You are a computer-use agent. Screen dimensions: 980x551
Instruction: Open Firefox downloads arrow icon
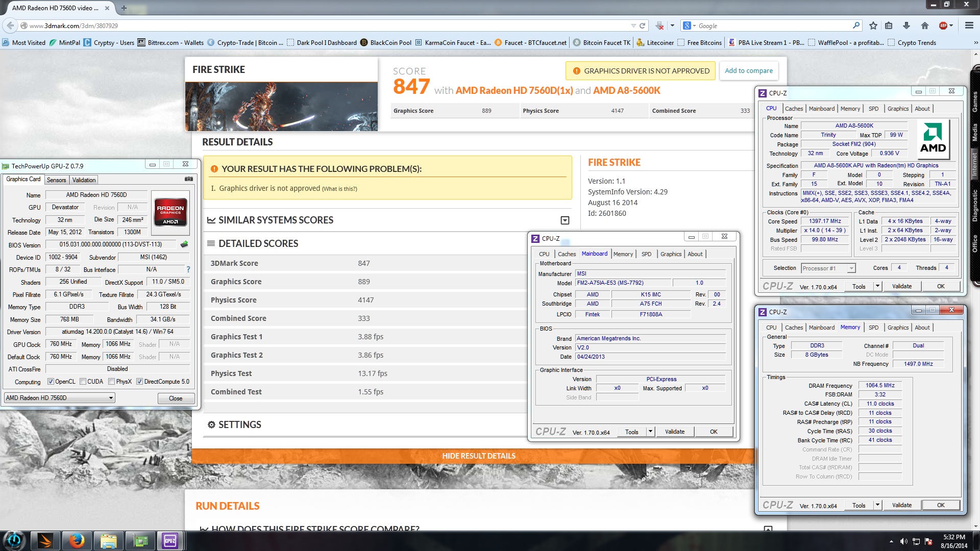(906, 26)
